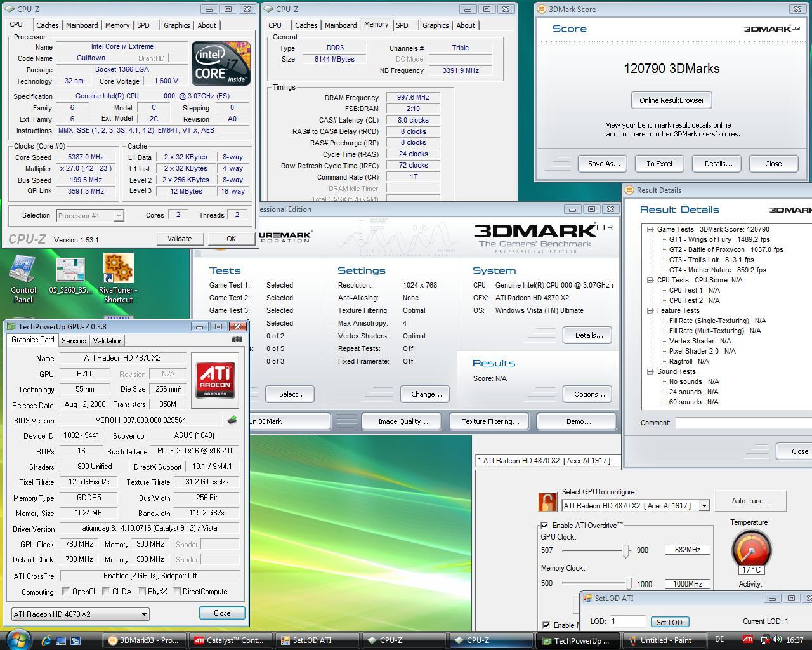The width and height of the screenshot is (812, 650).
Task: Open the Caches tab in left CPU-Z window
Action: [48, 25]
